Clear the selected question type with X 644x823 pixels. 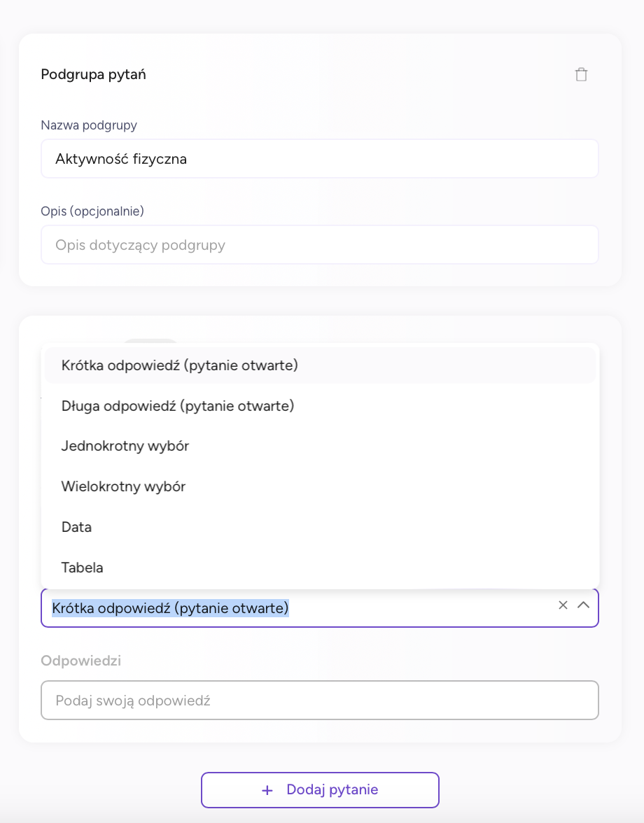click(563, 605)
